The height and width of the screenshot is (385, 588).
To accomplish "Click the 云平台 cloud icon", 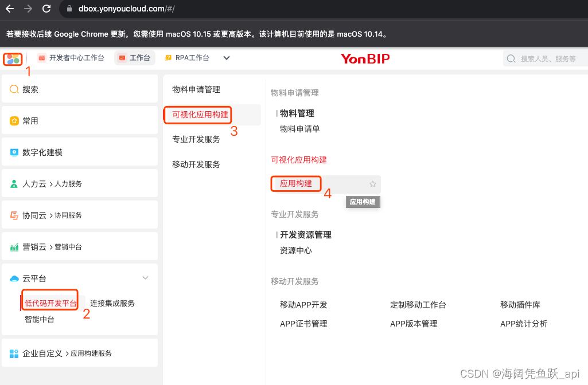I will 14,278.
